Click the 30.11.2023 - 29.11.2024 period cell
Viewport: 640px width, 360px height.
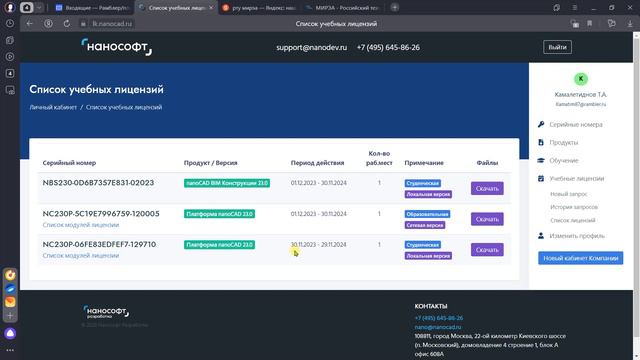tap(318, 244)
